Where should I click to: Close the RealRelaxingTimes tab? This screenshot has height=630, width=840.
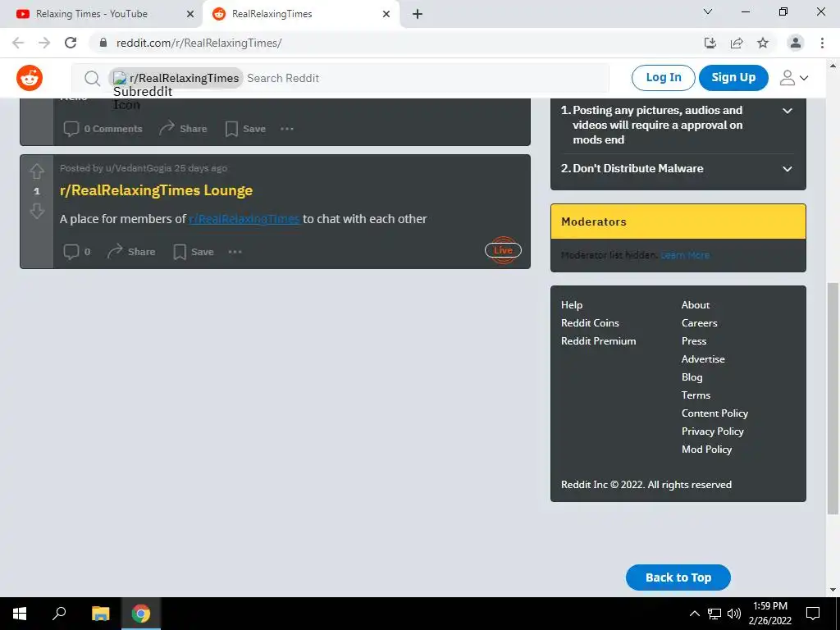coord(386,14)
